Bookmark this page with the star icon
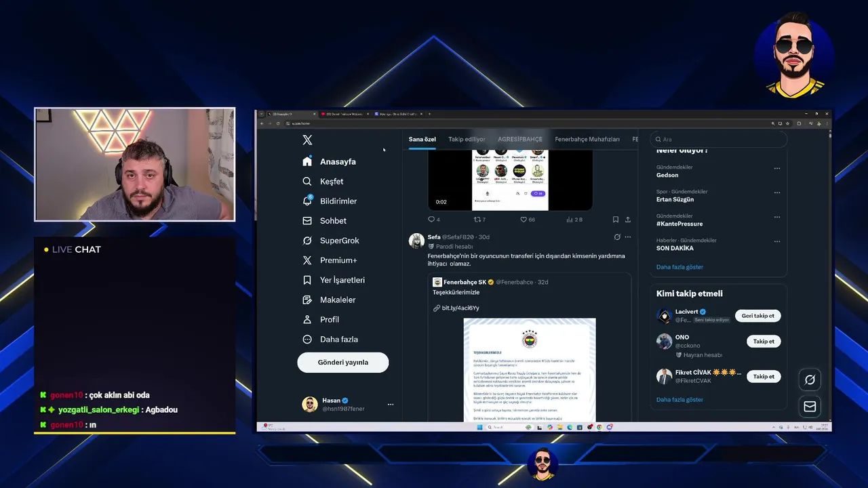 (x=787, y=123)
